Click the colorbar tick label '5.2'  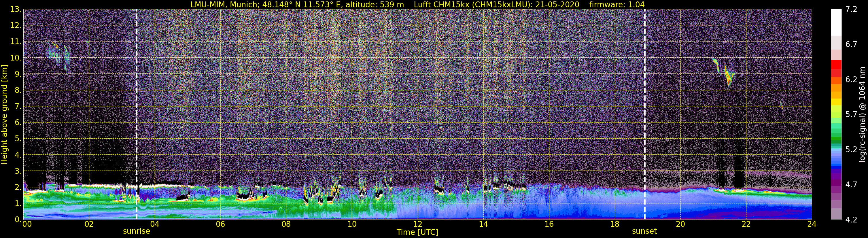tap(851, 149)
